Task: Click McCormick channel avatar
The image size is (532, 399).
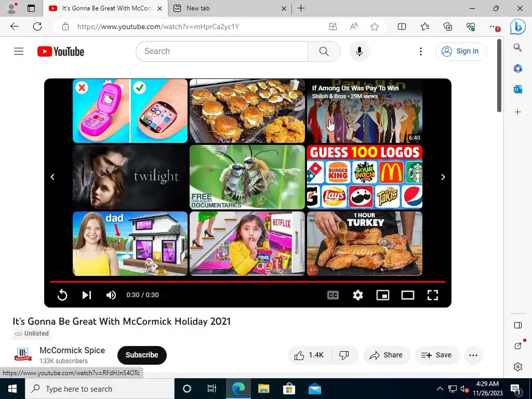Action: click(23, 354)
